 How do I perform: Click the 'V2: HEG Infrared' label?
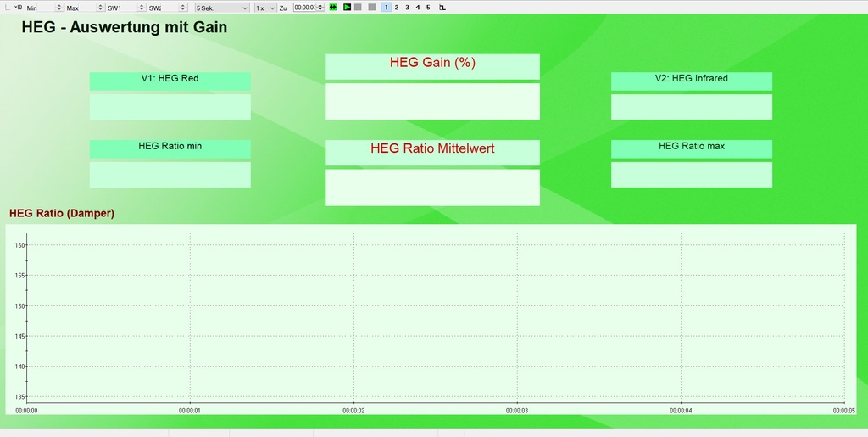point(692,81)
